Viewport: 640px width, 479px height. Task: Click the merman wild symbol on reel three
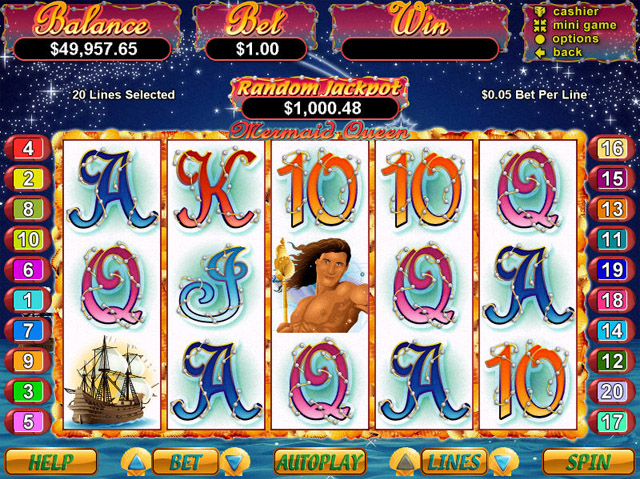click(x=320, y=285)
